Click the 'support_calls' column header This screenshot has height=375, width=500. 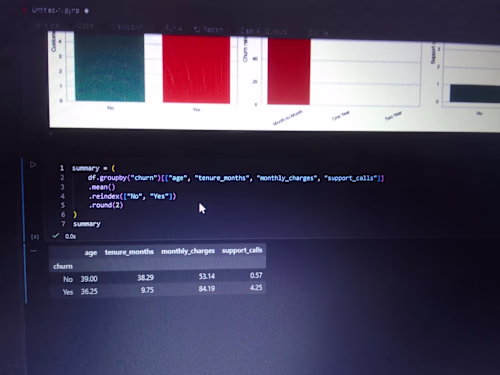click(x=242, y=250)
